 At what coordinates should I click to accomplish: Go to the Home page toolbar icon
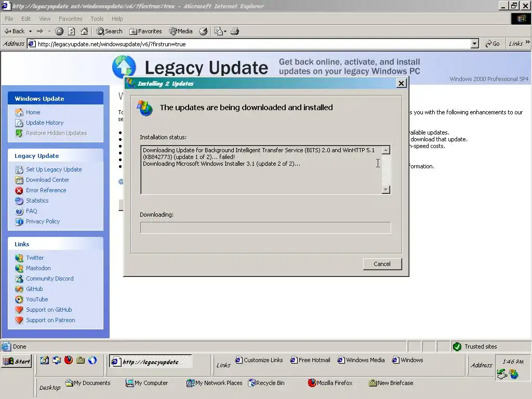pos(84,31)
